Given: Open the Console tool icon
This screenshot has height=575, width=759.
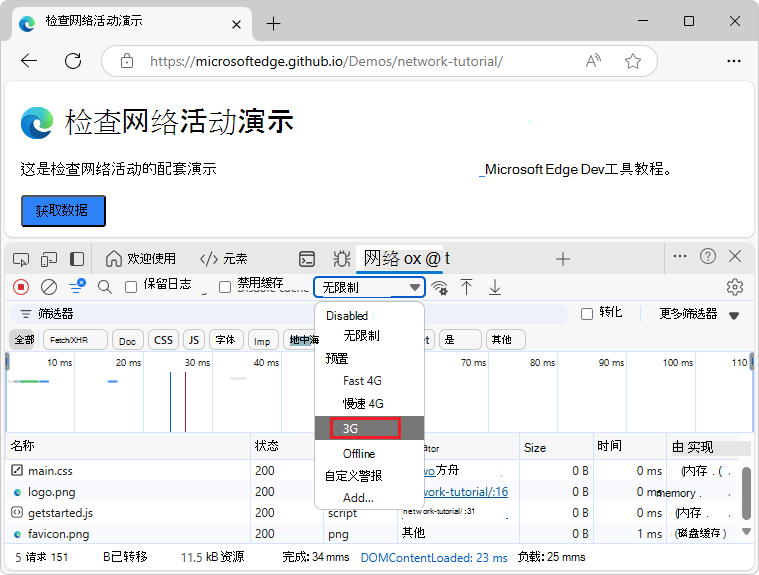Looking at the screenshot, I should [306, 259].
